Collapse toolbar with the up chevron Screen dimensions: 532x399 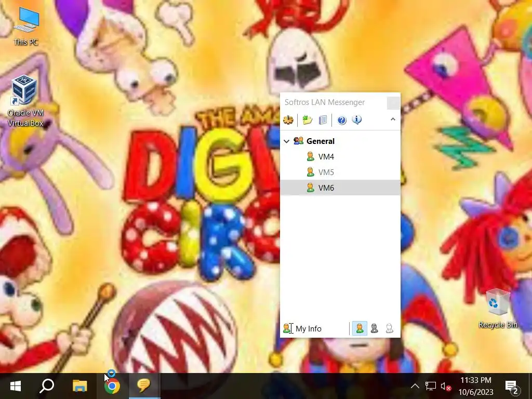tap(393, 119)
